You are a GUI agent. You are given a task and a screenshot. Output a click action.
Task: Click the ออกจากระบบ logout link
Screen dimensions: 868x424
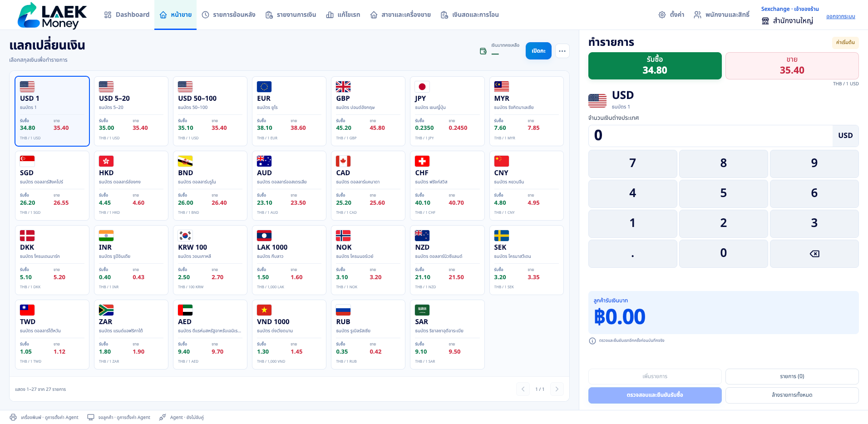click(840, 16)
